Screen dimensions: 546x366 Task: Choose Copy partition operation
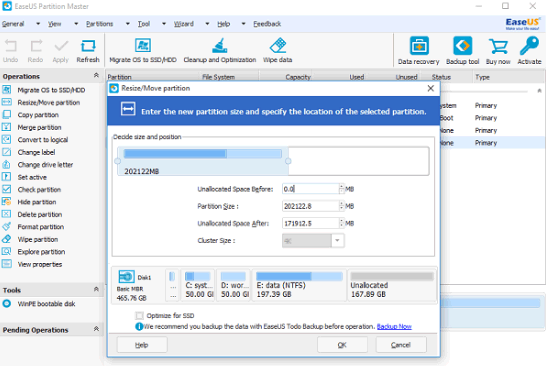coord(38,115)
